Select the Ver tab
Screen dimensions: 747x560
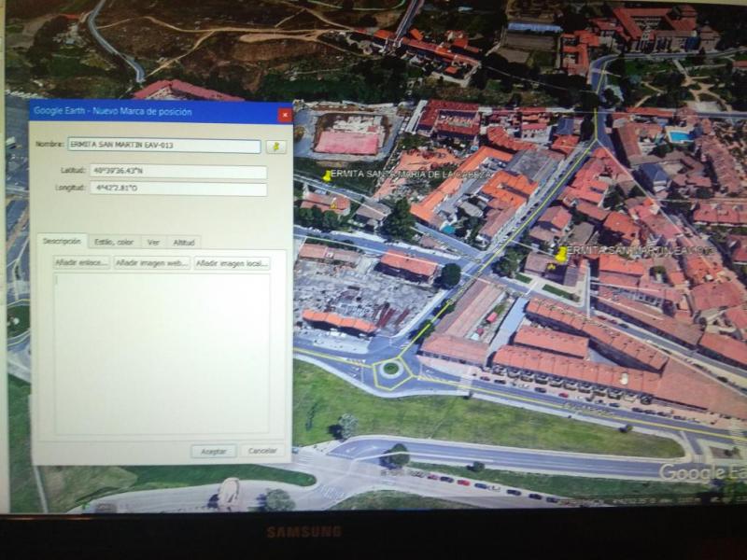pos(153,242)
